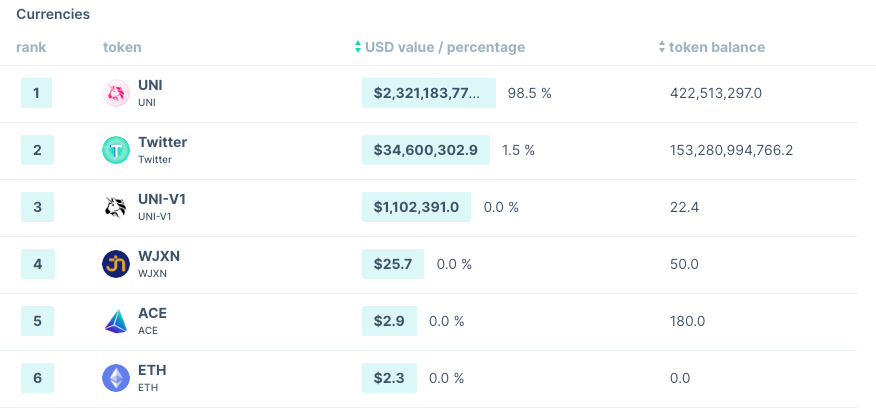Click the Twitter token logo icon
The height and width of the screenshot is (409, 876).
point(116,151)
